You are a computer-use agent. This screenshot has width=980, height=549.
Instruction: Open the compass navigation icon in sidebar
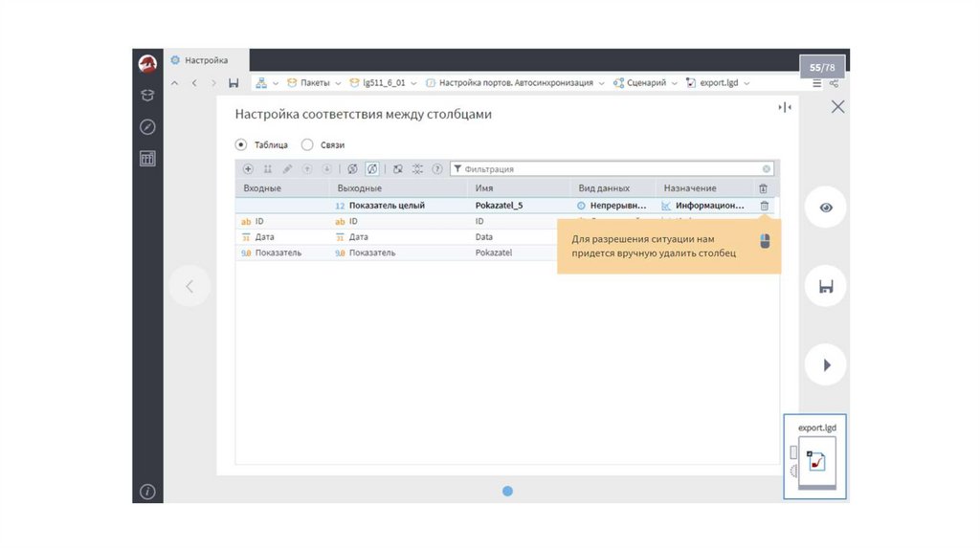tap(147, 126)
